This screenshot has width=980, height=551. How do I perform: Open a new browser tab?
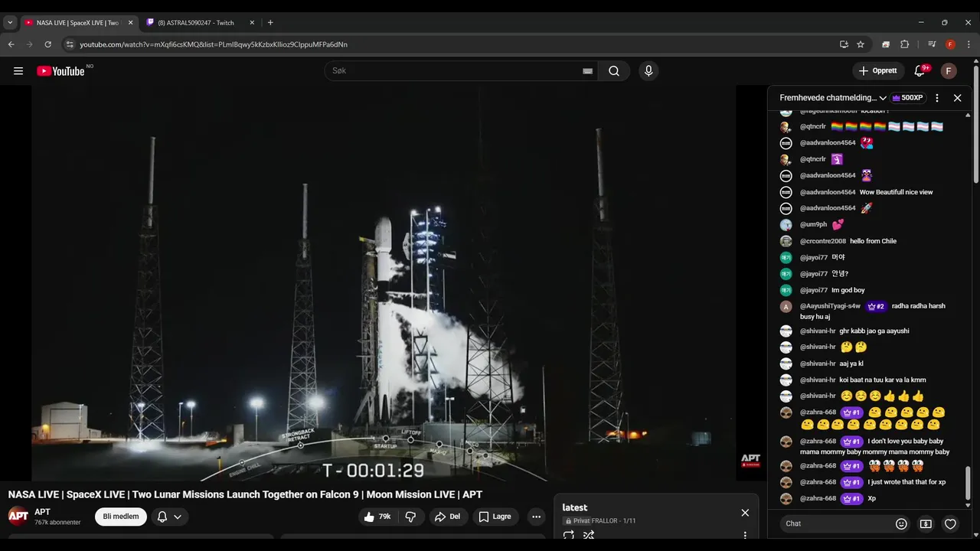click(x=270, y=23)
